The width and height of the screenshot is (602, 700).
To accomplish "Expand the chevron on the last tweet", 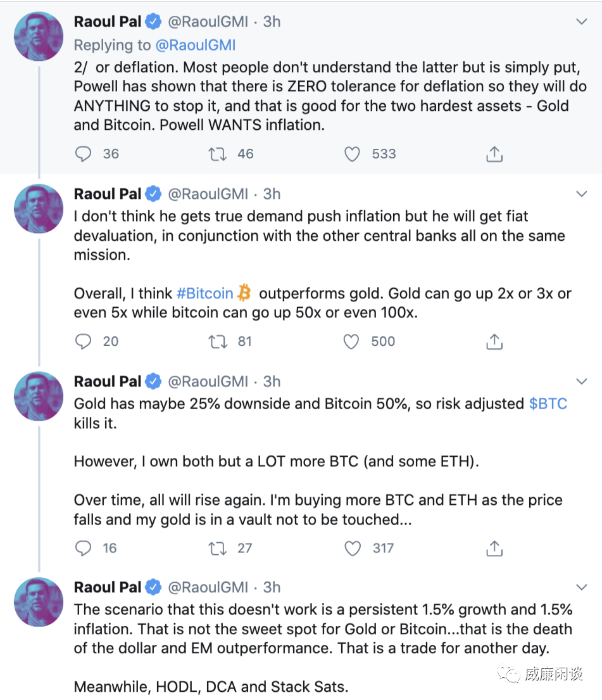I will click(x=582, y=587).
